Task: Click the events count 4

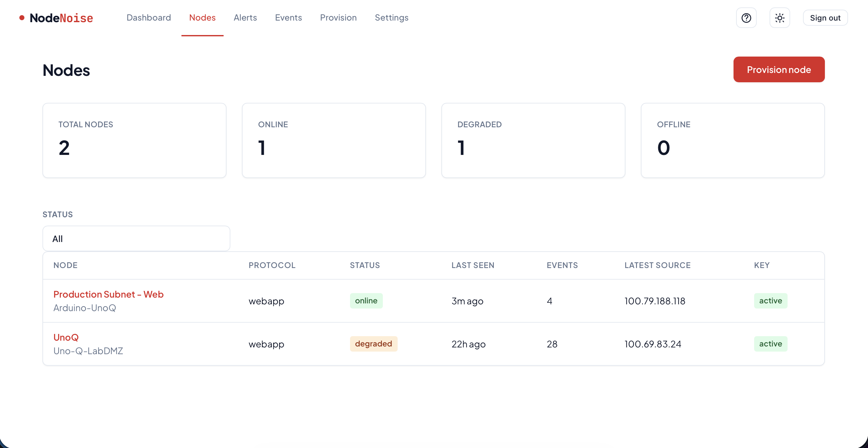Action: 549,301
